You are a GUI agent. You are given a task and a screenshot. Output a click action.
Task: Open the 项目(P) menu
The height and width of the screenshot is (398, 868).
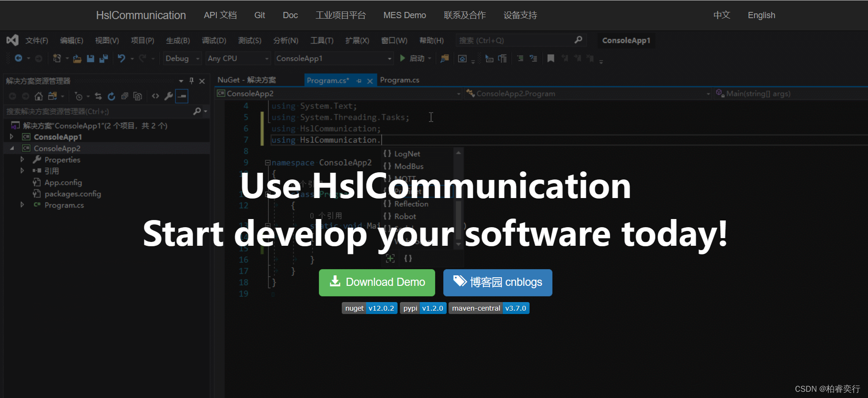(x=143, y=41)
